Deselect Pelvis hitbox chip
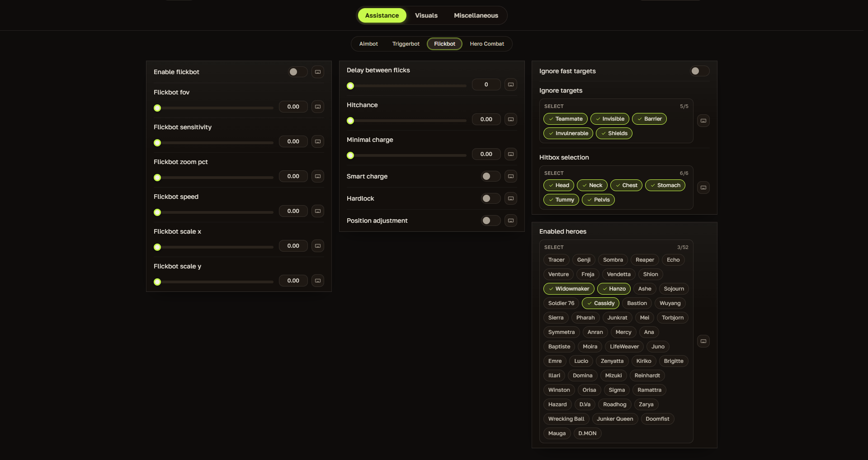The image size is (868, 460). click(x=599, y=200)
